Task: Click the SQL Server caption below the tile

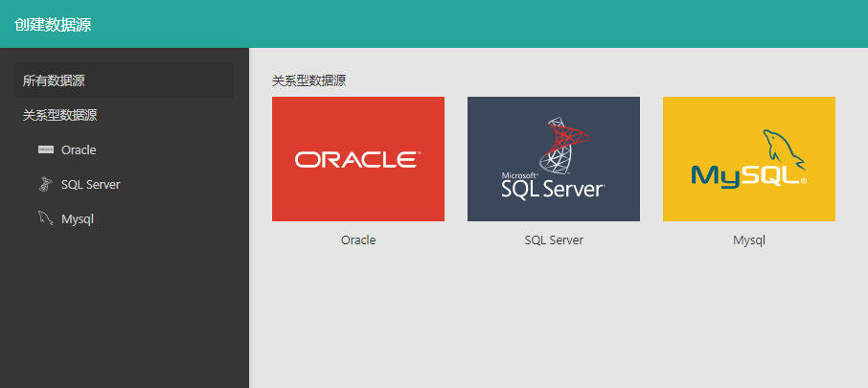Action: 554,240
